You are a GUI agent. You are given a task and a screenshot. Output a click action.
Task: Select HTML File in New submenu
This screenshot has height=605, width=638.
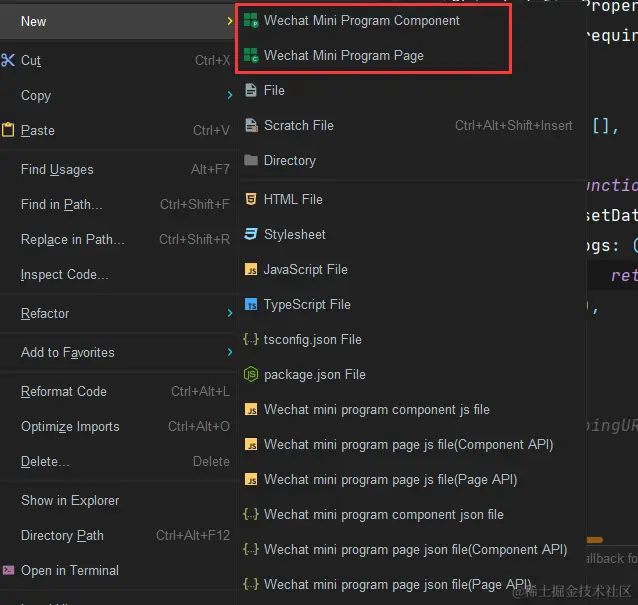(x=412, y=199)
